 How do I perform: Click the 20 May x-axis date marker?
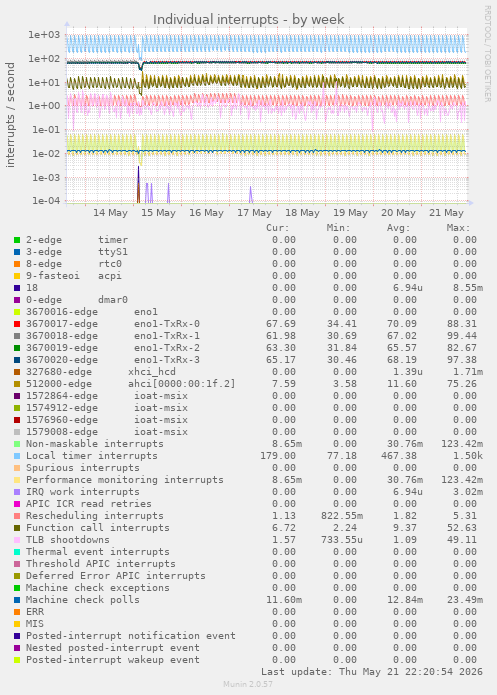(x=398, y=213)
